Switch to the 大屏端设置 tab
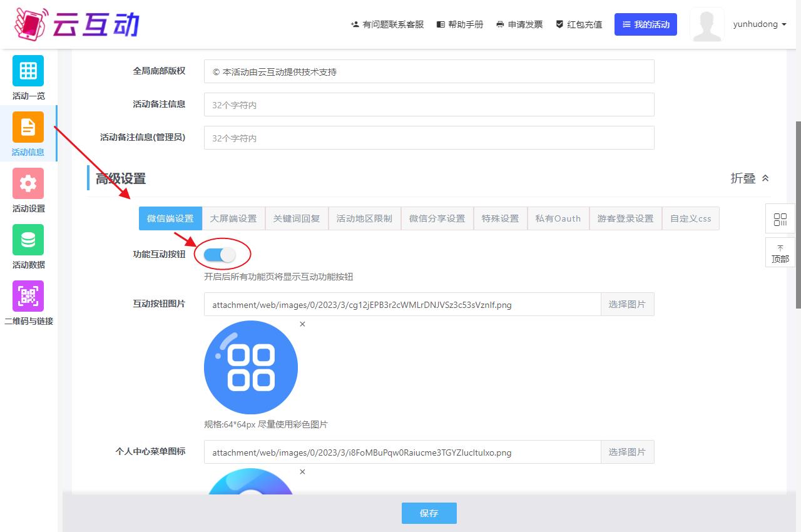The image size is (801, 532). tap(233, 218)
